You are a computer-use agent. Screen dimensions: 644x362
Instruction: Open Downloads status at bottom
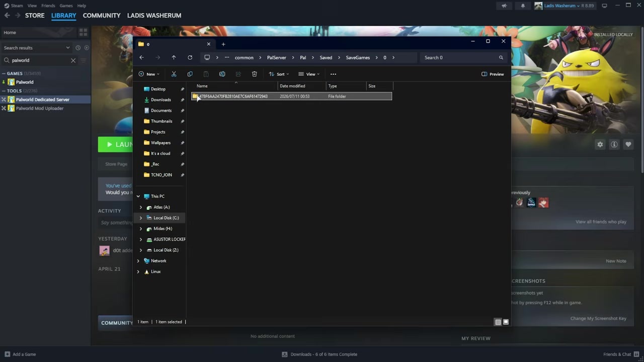(x=319, y=354)
